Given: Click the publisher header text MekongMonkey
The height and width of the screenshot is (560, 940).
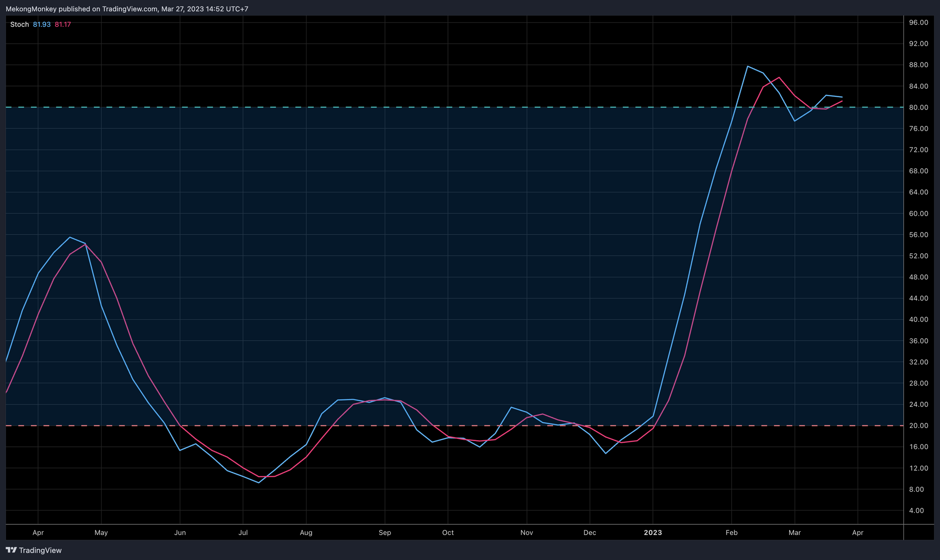Looking at the screenshot, I should 31,9.
